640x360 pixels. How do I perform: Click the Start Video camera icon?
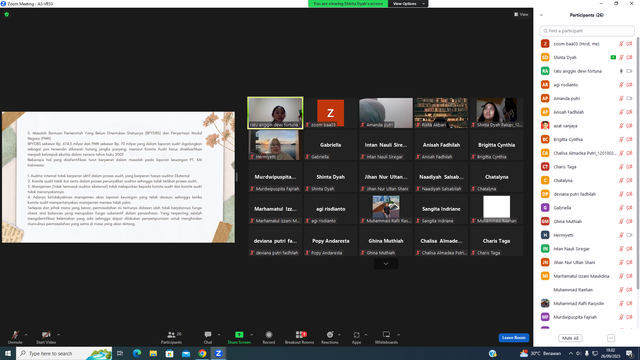[46, 335]
